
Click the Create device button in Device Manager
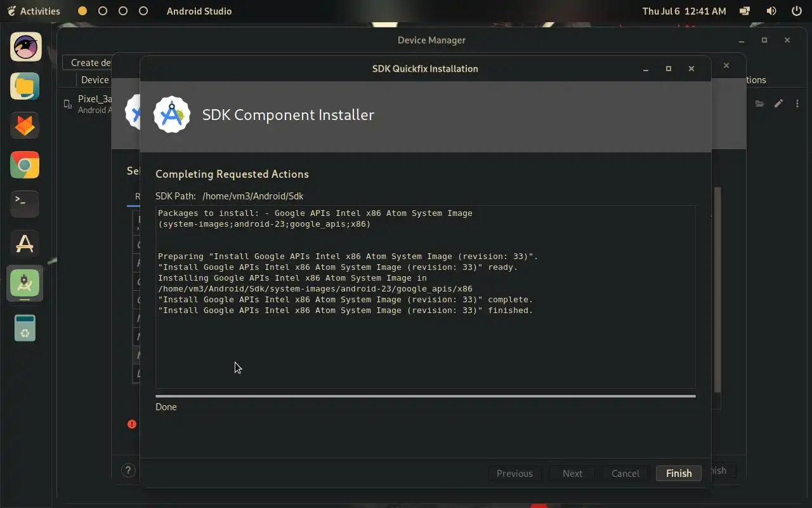[89, 63]
